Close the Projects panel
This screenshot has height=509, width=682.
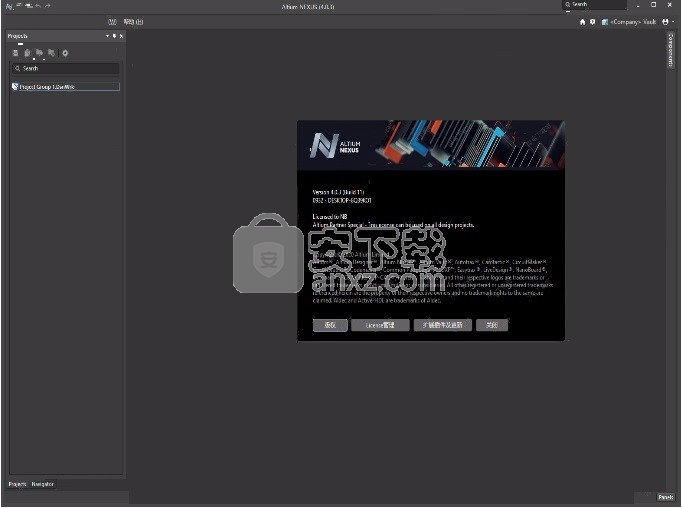coord(121,36)
